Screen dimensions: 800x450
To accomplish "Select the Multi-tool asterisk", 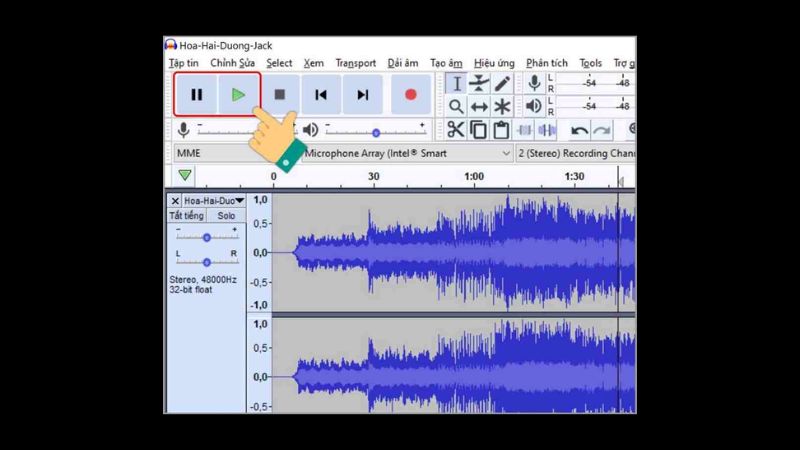I will coord(502,107).
